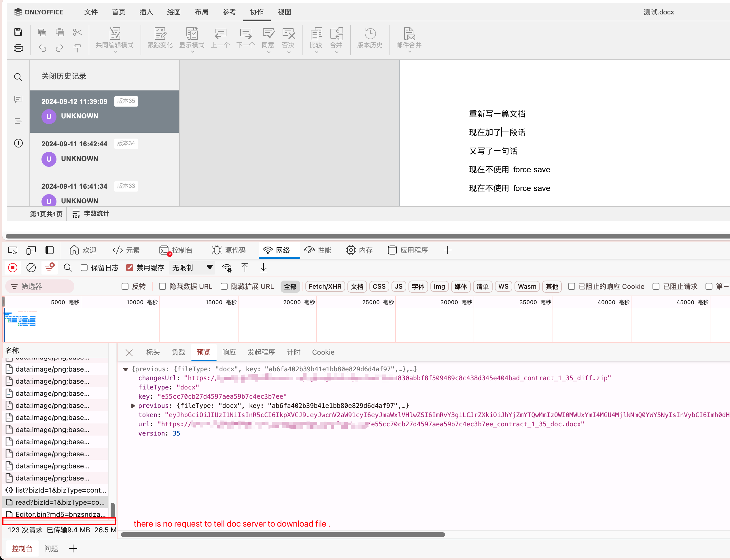Click the Paste icon in editor toolbar
Viewport: 730px width, 560px height.
[60, 32]
